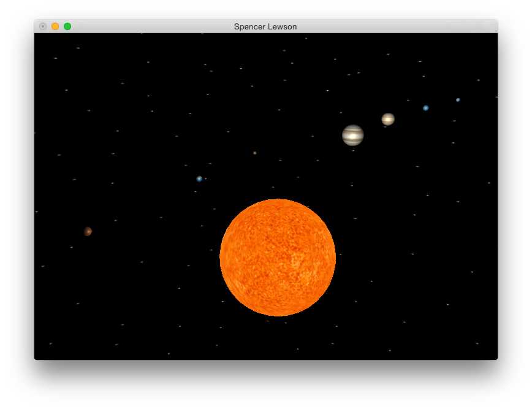Image resolution: width=532 pixels, height=409 pixels.
Task: Click the tiny dot immediately right of Earth
Action: pyautogui.click(x=205, y=179)
